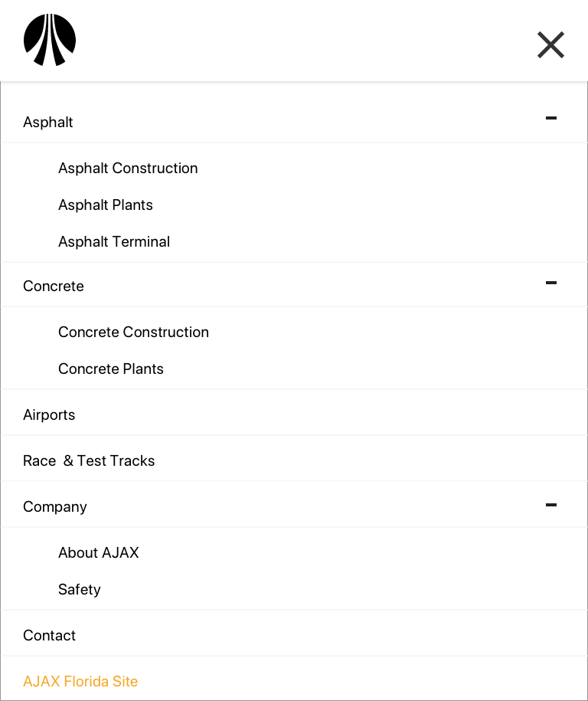Go to Asphalt Construction page

pos(128,168)
